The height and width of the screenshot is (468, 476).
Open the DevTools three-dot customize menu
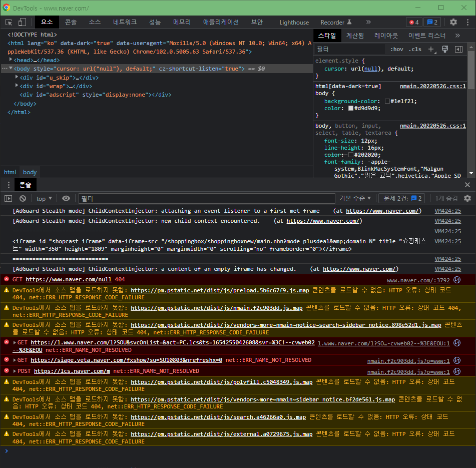[x=467, y=22]
